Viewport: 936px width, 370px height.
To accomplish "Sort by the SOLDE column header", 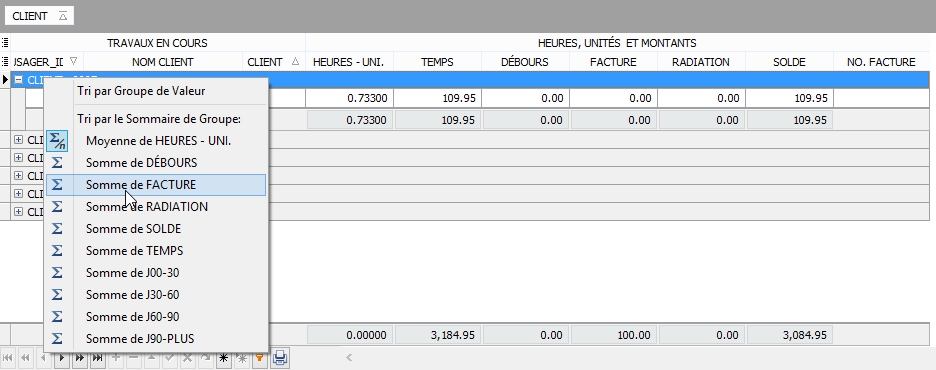I will click(x=789, y=62).
